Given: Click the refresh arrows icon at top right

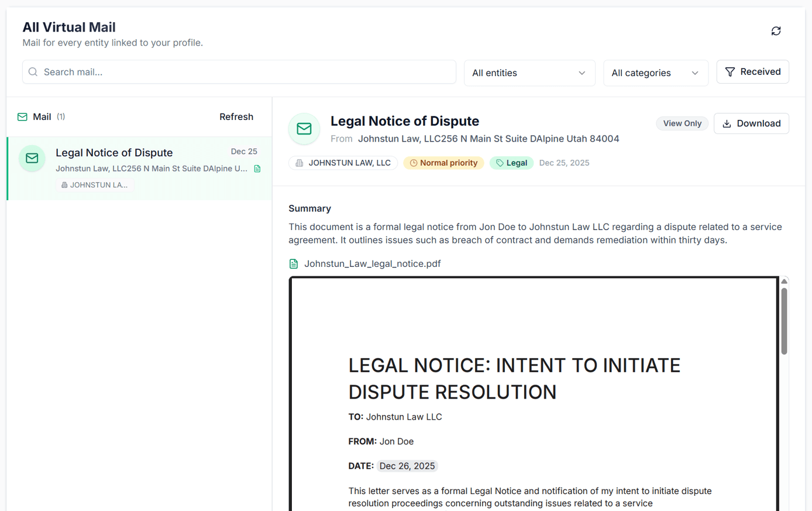Looking at the screenshot, I should point(776,31).
